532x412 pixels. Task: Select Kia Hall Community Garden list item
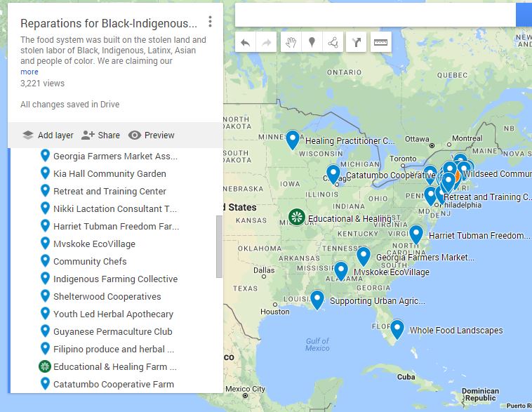tap(109, 174)
